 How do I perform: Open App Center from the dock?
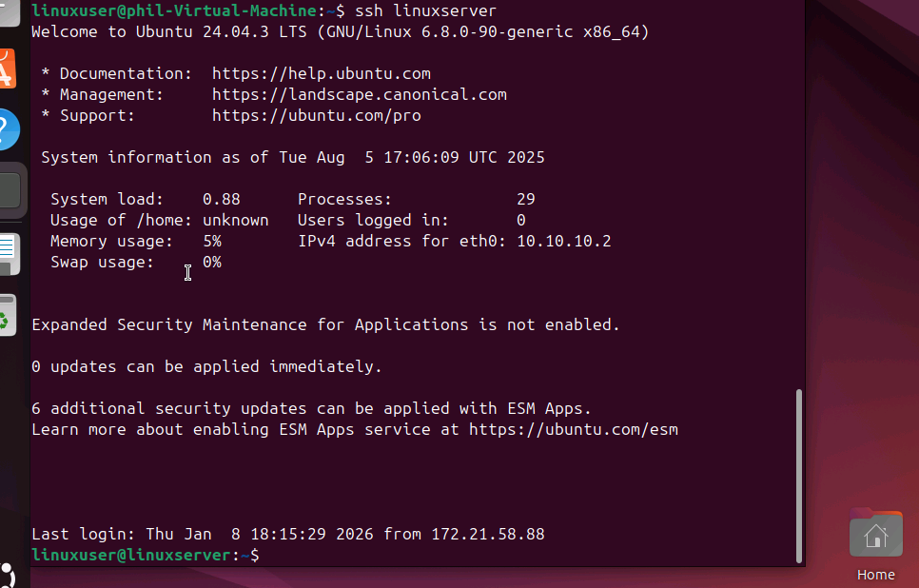[x=8, y=69]
